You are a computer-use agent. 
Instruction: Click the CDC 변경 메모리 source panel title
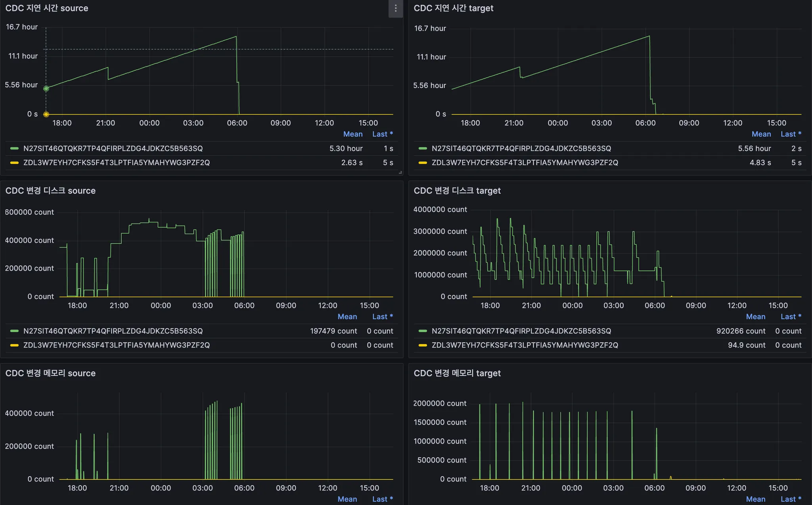pos(50,373)
